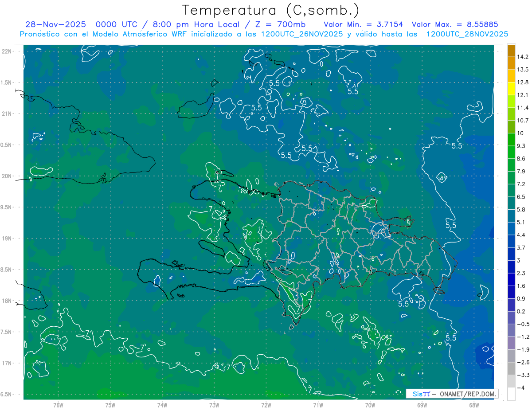Click the '11.4' legend value
Image resolution: width=532 pixels, height=411 pixels.
point(523,108)
